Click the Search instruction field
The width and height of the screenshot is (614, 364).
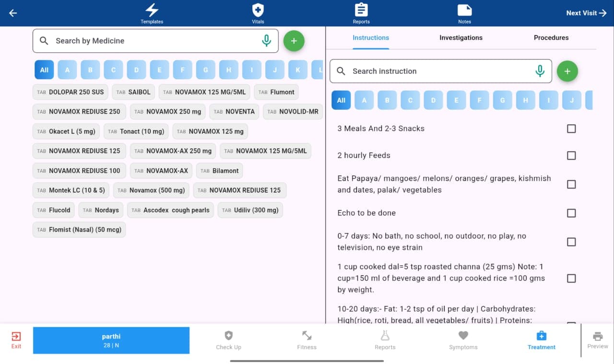pos(440,71)
